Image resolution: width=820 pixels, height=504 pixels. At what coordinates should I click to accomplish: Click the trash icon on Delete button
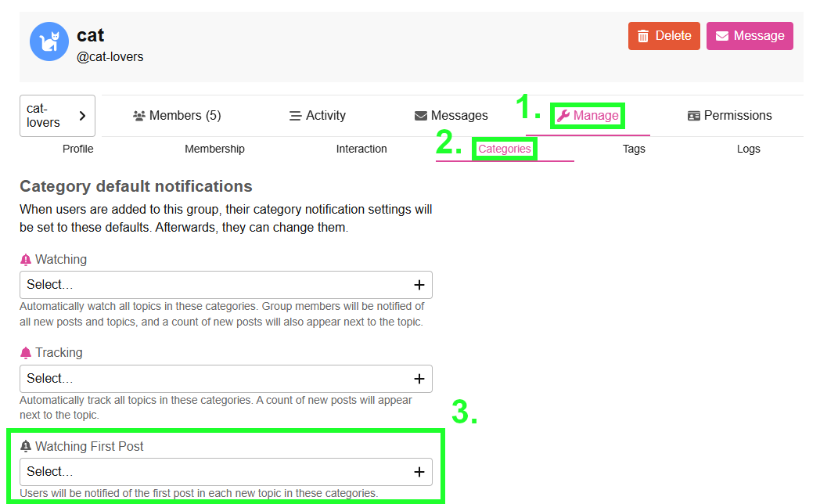pos(643,36)
